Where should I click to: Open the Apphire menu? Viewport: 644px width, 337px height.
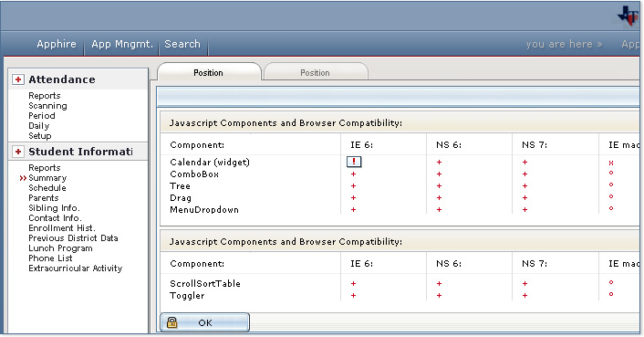tap(57, 44)
